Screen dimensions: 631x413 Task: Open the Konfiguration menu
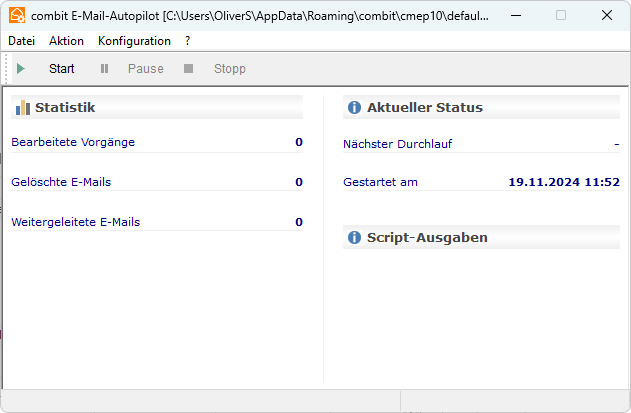pyautogui.click(x=134, y=41)
